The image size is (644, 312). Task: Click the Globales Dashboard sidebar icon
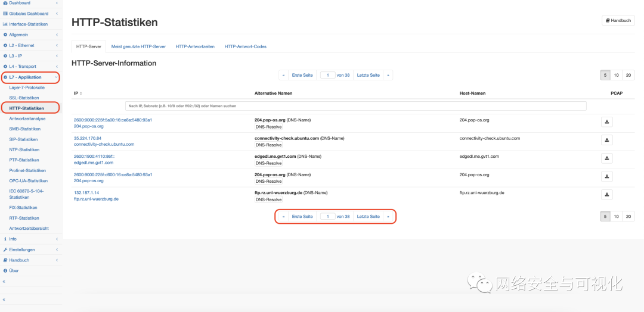pyautogui.click(x=5, y=14)
